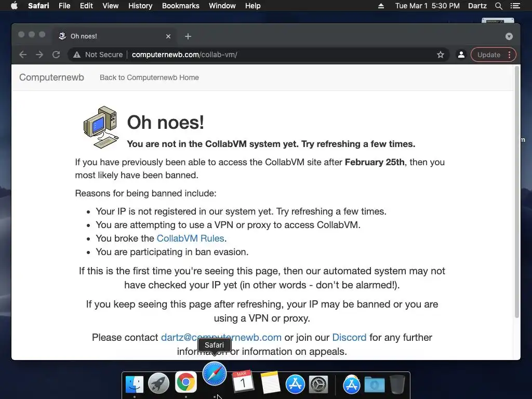
Task: Reload the page with the refresh icon
Action: pos(56,55)
